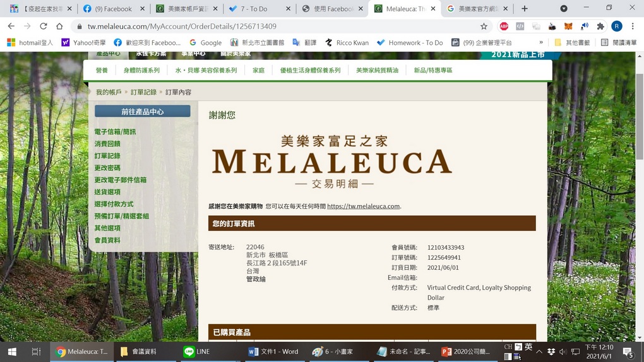
Task: Switch to the PowerPoint 2020公司簡 taskbar item
Action: click(x=467, y=352)
